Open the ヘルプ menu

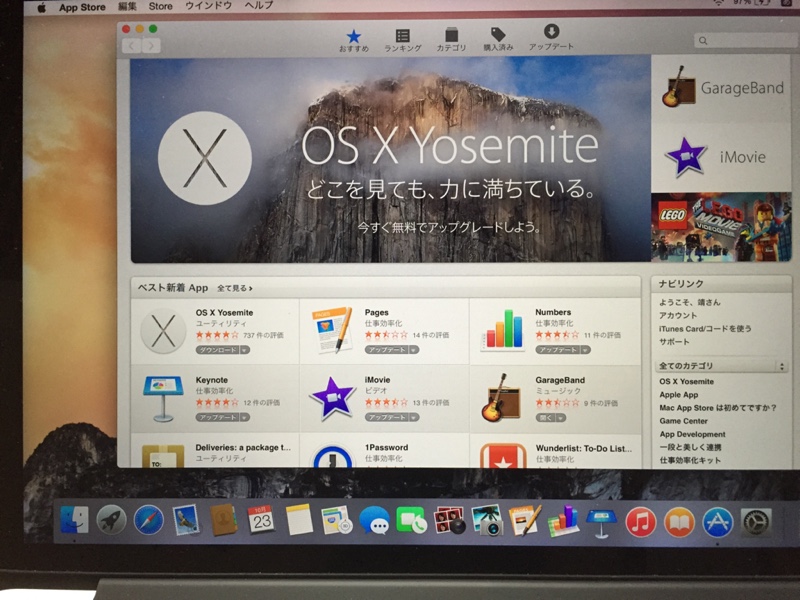(259, 6)
